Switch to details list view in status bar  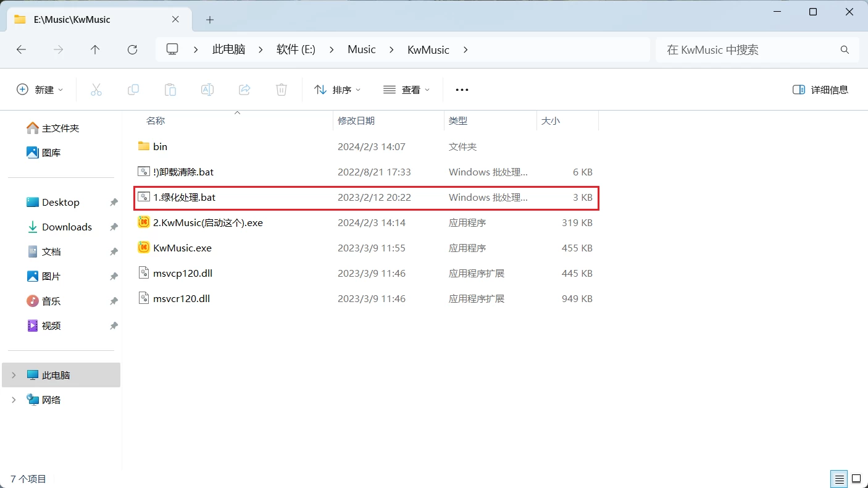[838, 478]
